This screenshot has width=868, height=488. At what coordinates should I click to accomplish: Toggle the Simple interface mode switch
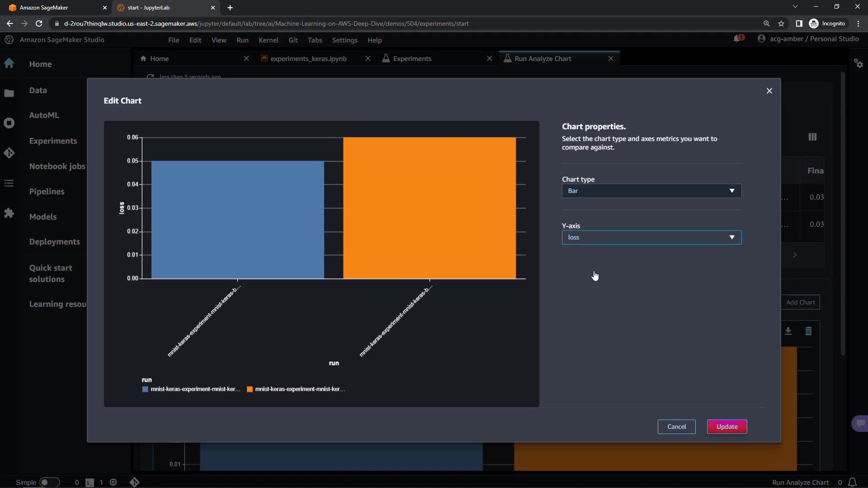(49, 482)
